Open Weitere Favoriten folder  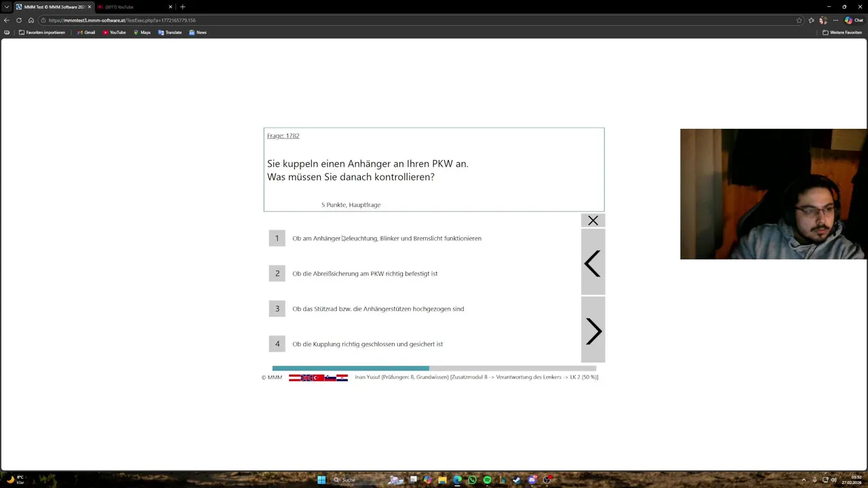[x=842, y=33]
